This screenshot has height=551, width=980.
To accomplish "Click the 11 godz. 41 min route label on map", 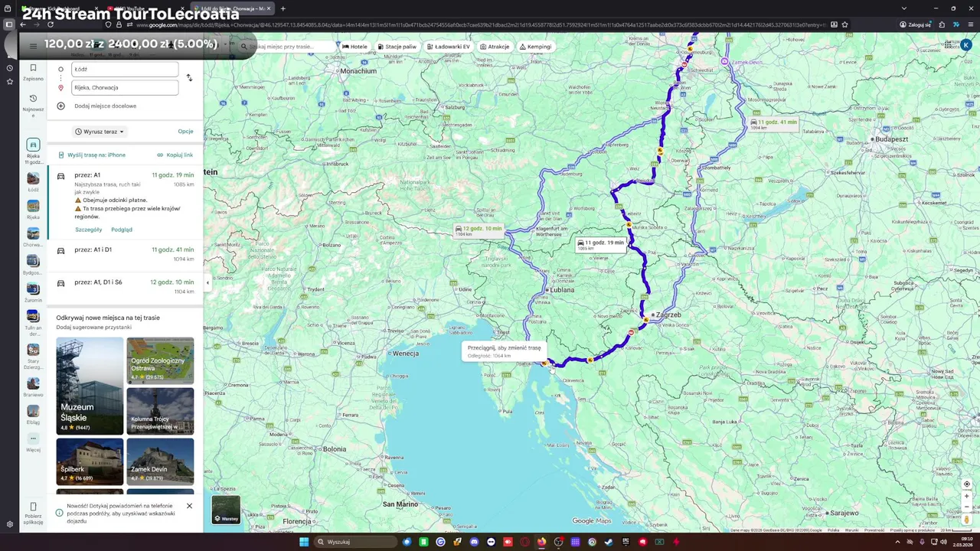I will coord(773,124).
